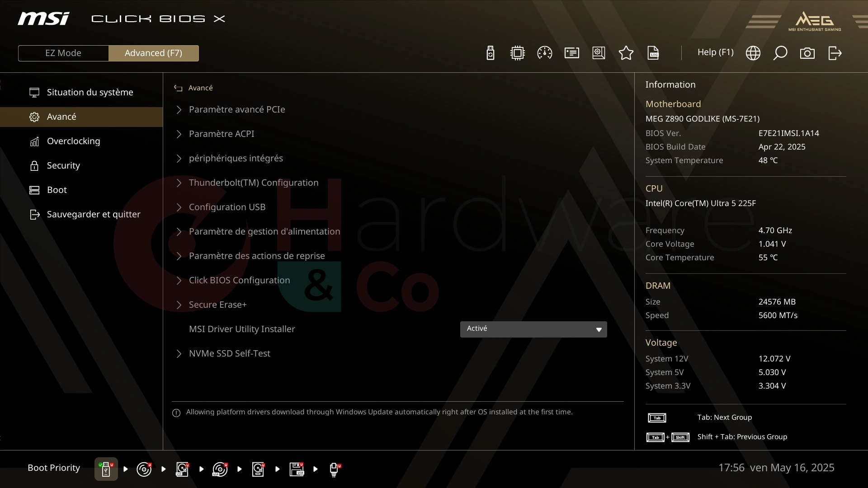The height and width of the screenshot is (488, 868).
Task: Open Favorites with the star icon
Action: [626, 53]
